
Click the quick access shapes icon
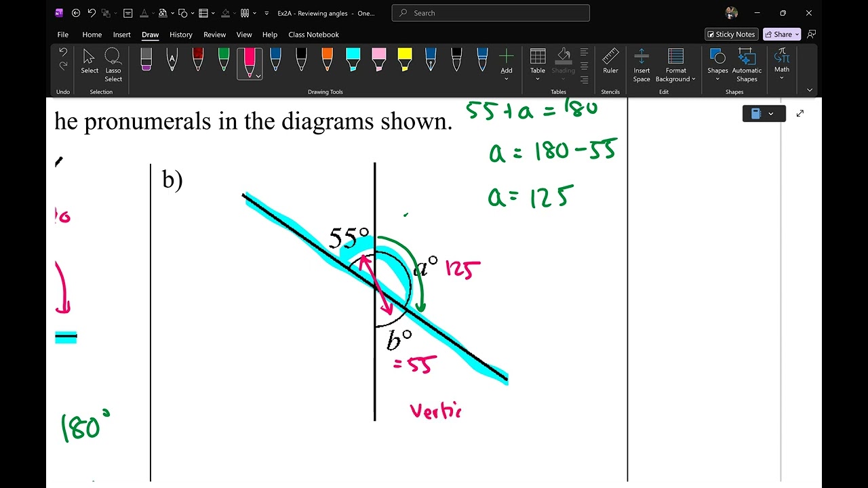(183, 13)
